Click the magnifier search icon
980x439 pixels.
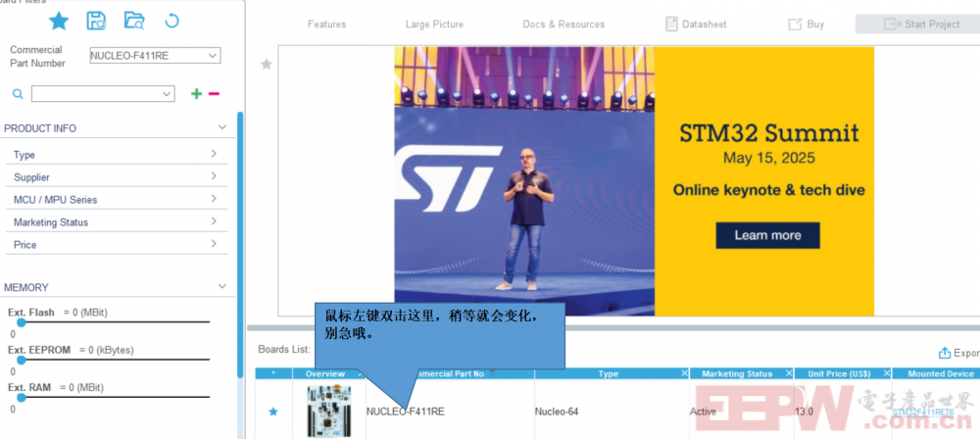[18, 94]
